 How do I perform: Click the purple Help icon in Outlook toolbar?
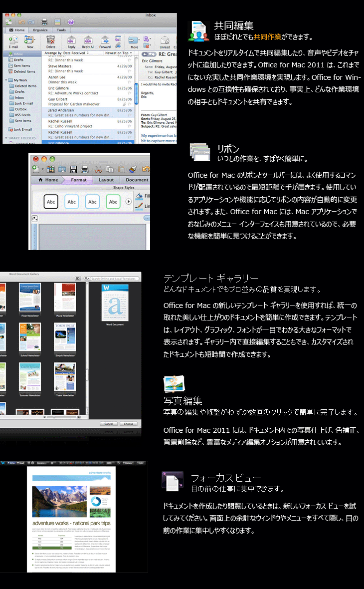pos(70,22)
